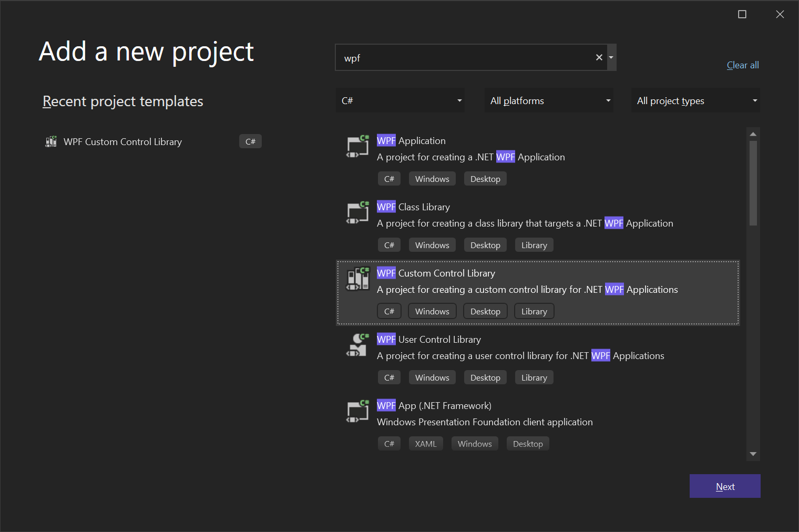Open the search history dropdown arrow
This screenshot has height=532, width=799.
point(611,57)
